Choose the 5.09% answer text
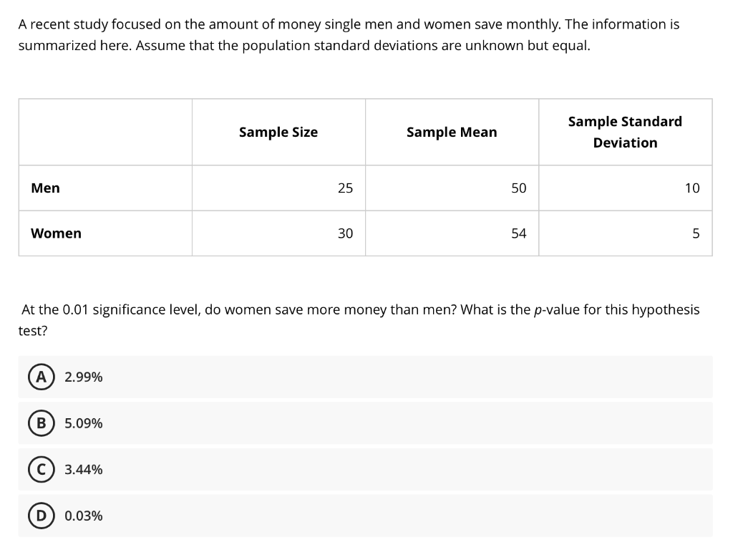Image resolution: width=733 pixels, height=560 pixels. pyautogui.click(x=83, y=423)
